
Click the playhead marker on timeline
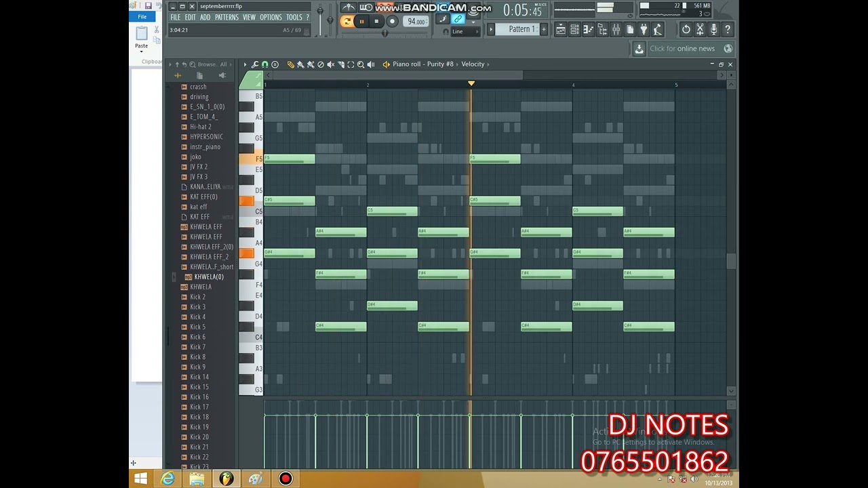[471, 84]
